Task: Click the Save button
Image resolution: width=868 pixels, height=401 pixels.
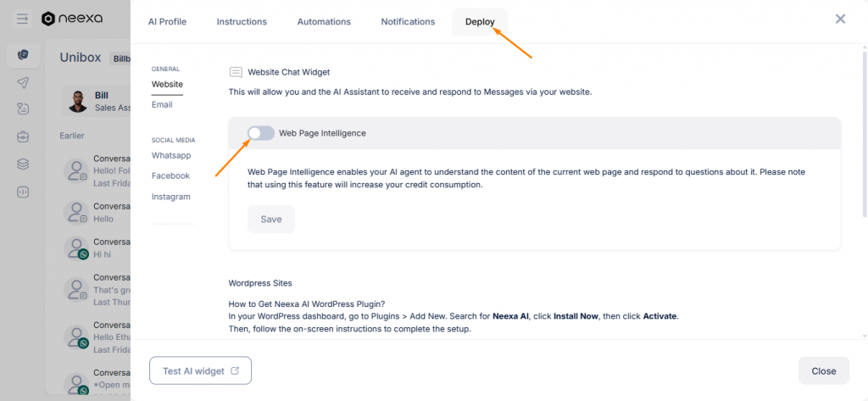Action: [271, 219]
